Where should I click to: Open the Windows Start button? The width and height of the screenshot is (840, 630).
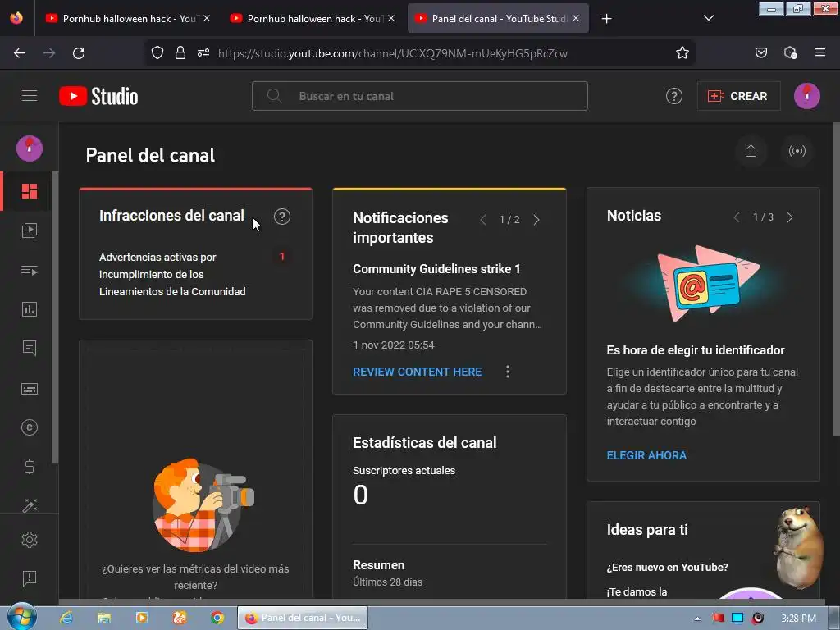[21, 617]
